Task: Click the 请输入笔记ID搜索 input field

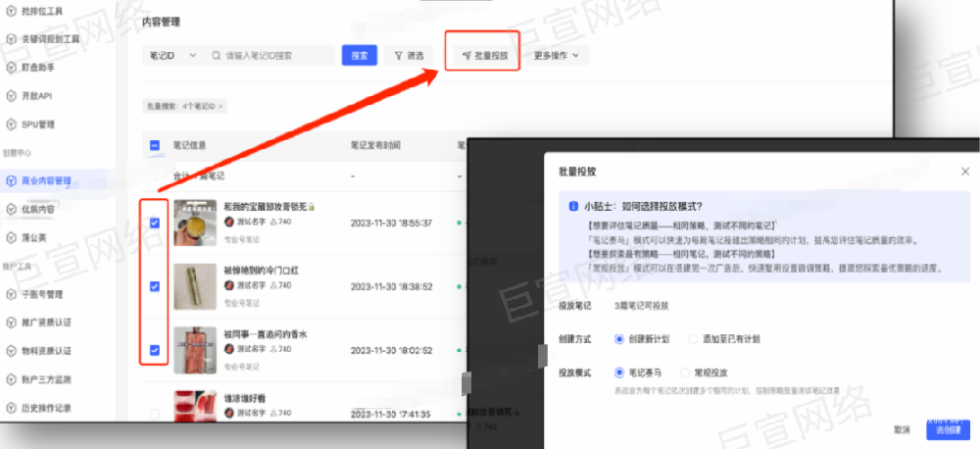Action: pos(271,55)
